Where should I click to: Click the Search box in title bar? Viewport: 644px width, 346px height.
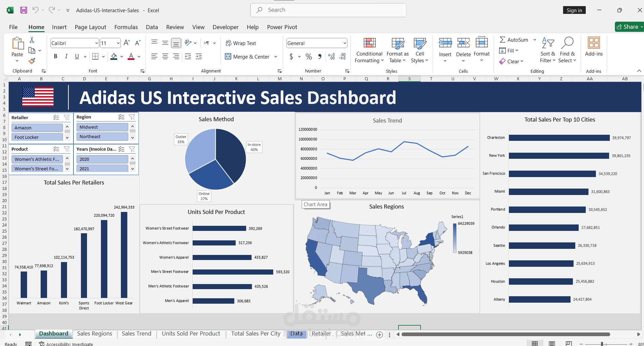point(328,10)
